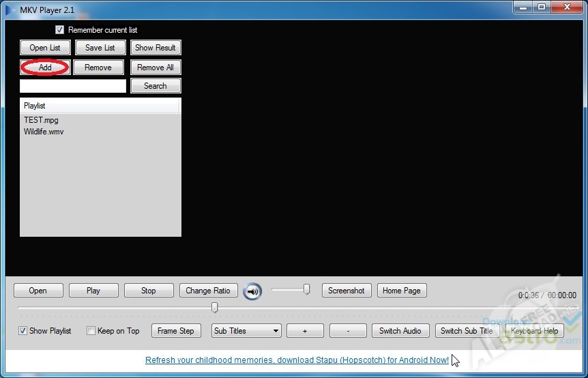Stop playback with the Stop button

(148, 291)
